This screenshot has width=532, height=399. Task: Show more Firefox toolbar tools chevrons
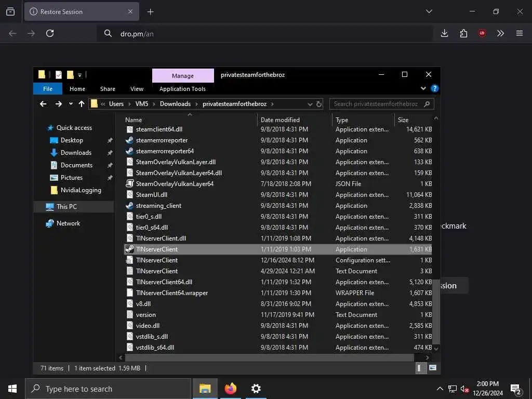coord(500,33)
